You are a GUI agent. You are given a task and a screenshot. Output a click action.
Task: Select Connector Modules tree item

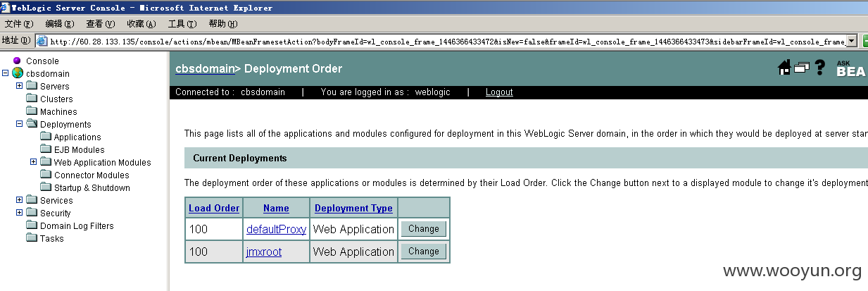92,175
